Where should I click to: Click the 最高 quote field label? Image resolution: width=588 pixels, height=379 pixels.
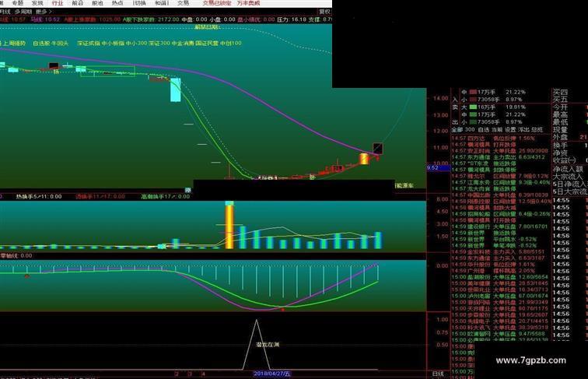[x=560, y=115]
